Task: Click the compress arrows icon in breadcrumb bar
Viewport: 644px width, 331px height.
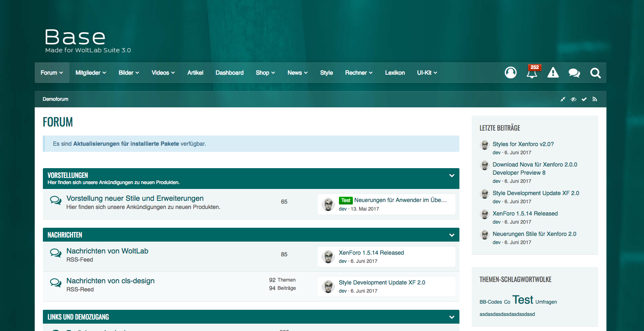Action: point(563,99)
